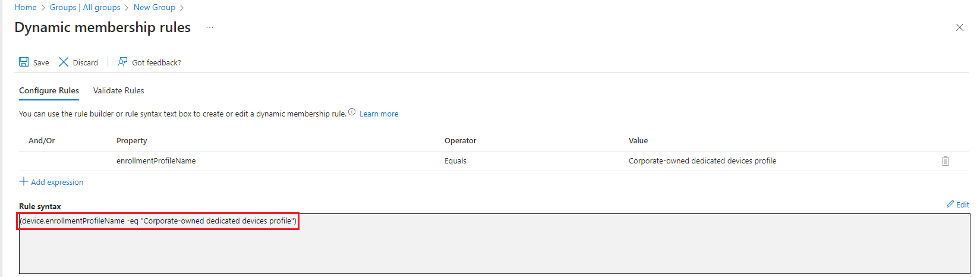
Task: Click the Save disk icon
Action: tap(24, 62)
